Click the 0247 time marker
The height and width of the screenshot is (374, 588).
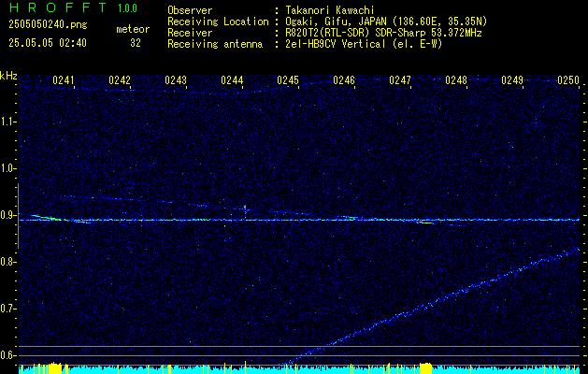400,80
